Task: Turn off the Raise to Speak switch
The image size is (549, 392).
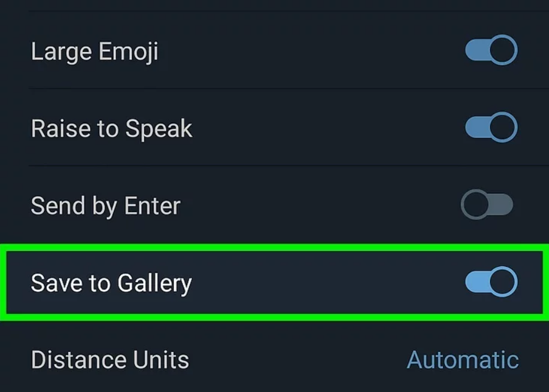Action: (491, 128)
